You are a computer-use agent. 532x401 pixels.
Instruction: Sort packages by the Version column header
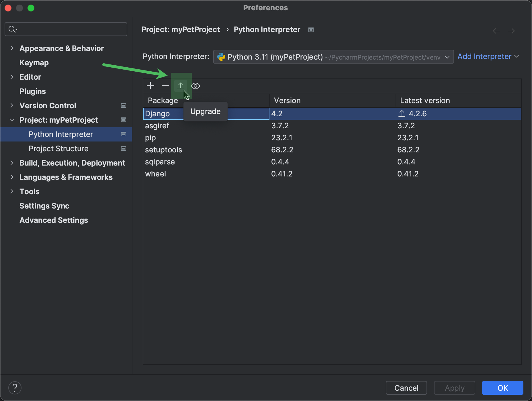(287, 100)
